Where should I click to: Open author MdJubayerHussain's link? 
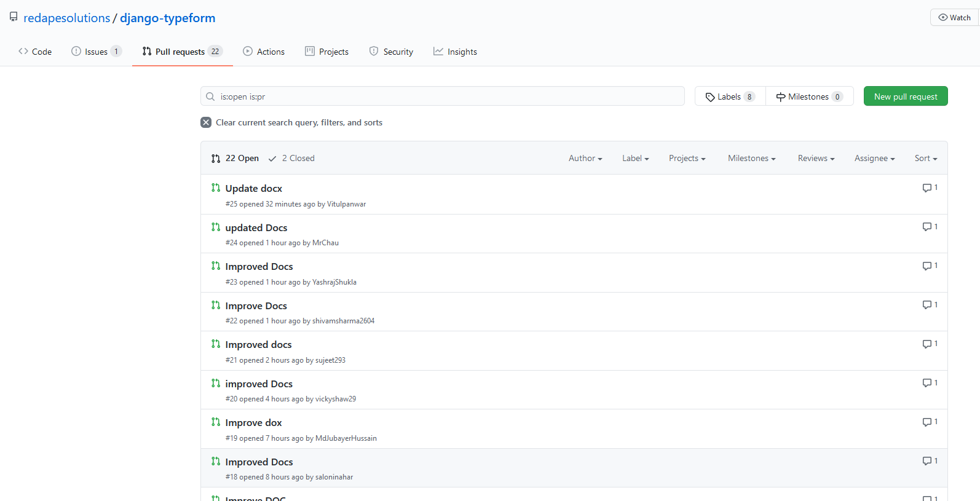(346, 438)
